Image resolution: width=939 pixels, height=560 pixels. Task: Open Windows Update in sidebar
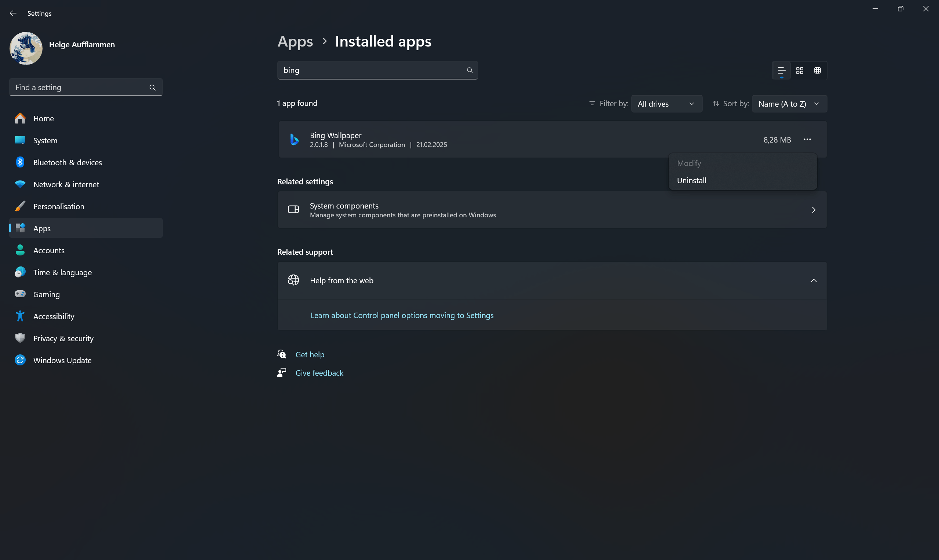coord(62,360)
